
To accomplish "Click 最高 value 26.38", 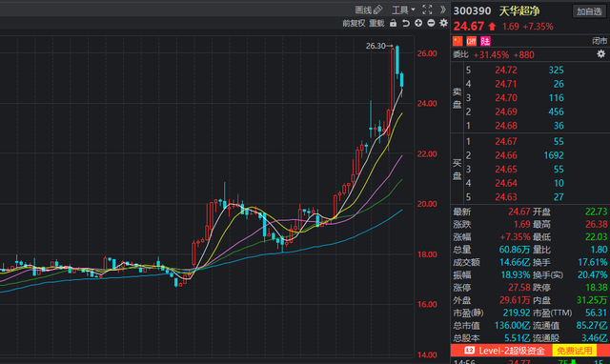I will [596, 224].
